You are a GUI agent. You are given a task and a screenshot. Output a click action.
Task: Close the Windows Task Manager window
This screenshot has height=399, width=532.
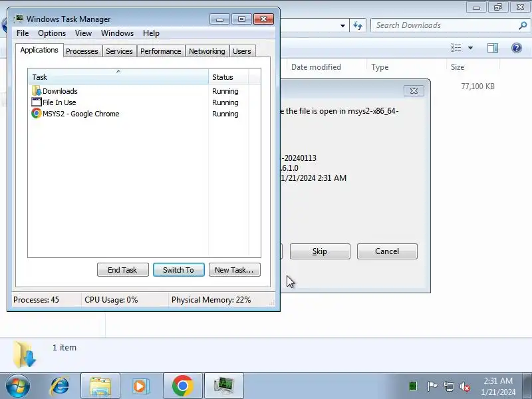pyautogui.click(x=263, y=19)
